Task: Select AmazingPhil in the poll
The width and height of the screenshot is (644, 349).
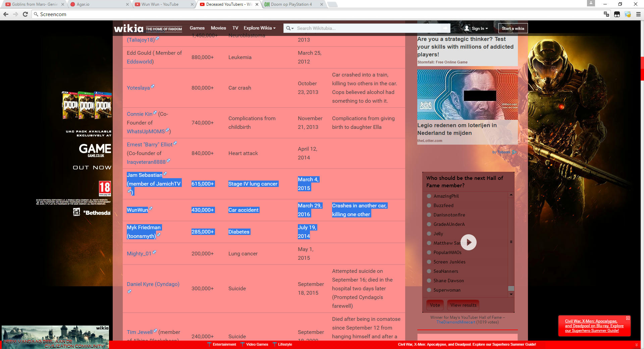Action: [429, 196]
